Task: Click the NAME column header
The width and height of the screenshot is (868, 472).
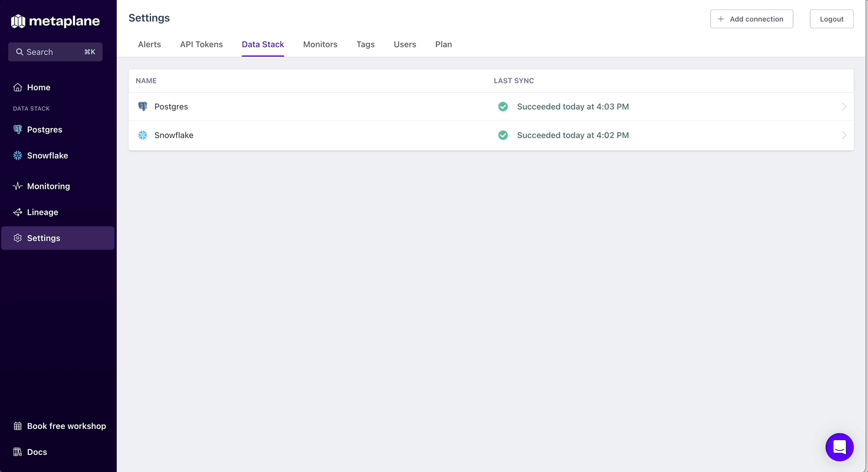Action: pyautogui.click(x=146, y=81)
